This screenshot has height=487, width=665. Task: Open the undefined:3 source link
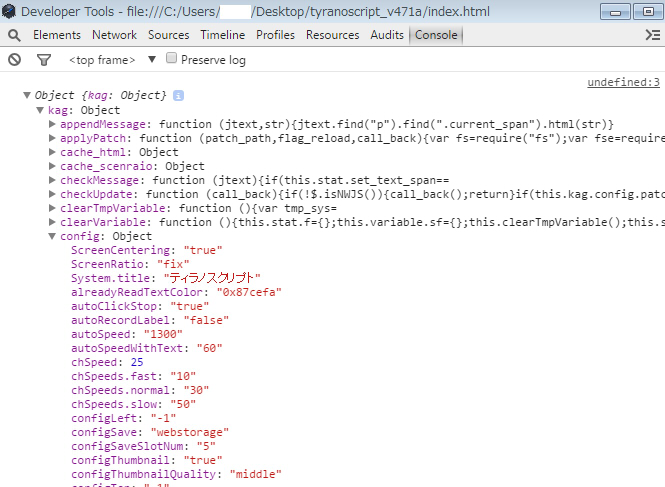click(623, 82)
